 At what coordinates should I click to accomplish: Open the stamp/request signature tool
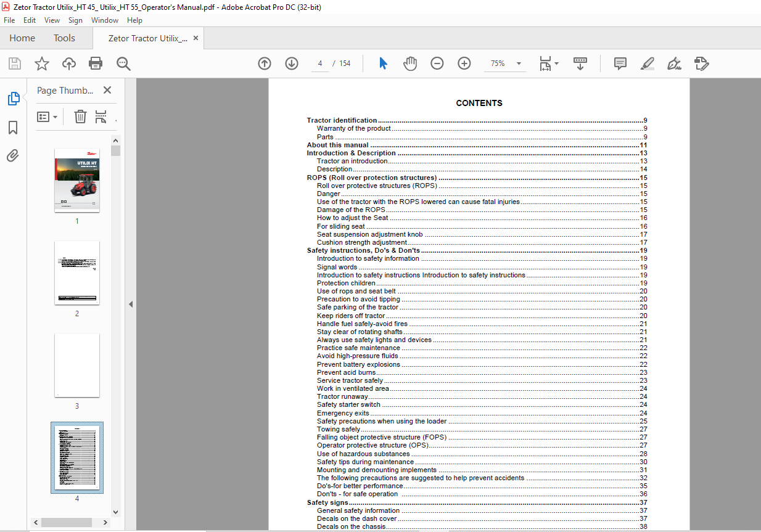click(702, 63)
